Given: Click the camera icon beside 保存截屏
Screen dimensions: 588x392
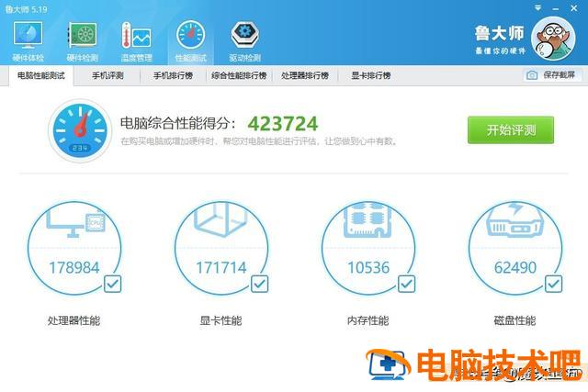Looking at the screenshot, I should pos(532,75).
